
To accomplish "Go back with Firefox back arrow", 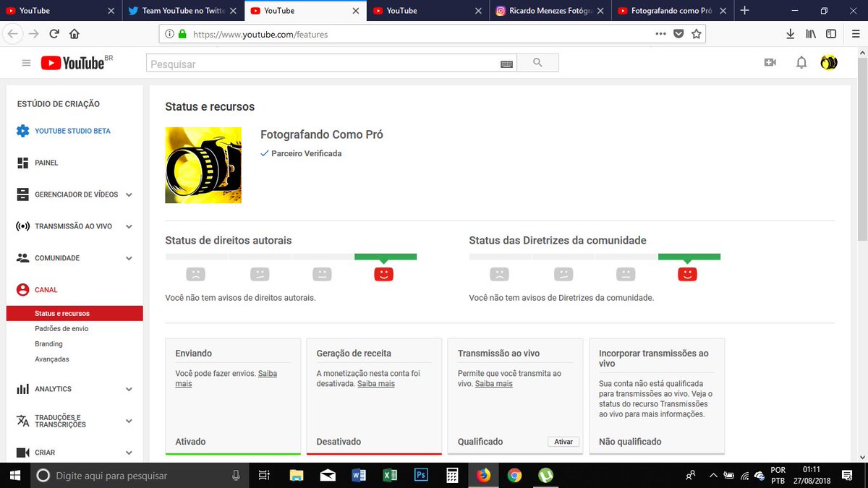I will [x=12, y=33].
